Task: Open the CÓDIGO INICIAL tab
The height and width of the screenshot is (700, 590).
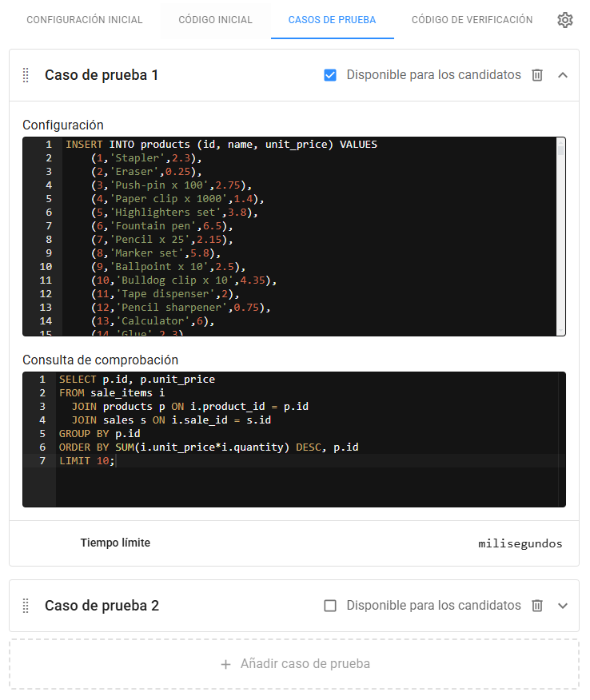Action: [214, 19]
